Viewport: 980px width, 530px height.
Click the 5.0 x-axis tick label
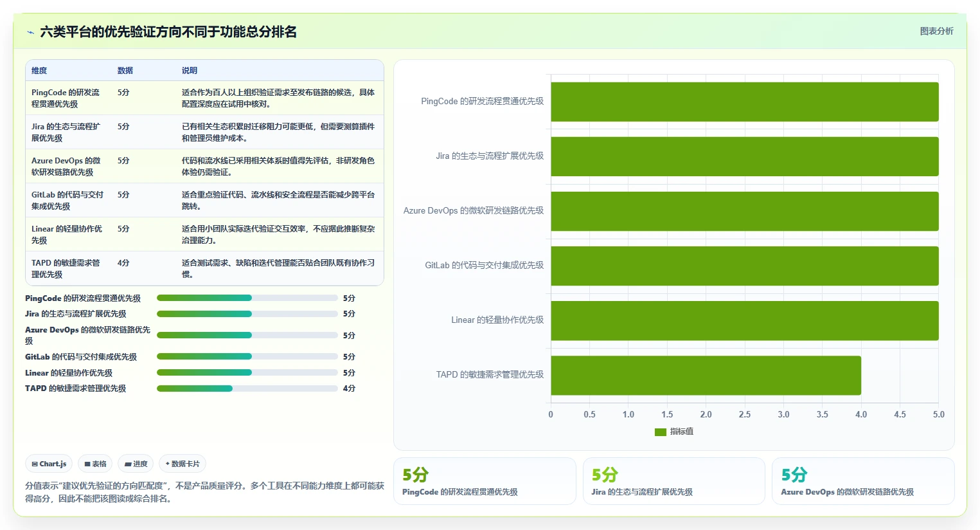click(939, 415)
